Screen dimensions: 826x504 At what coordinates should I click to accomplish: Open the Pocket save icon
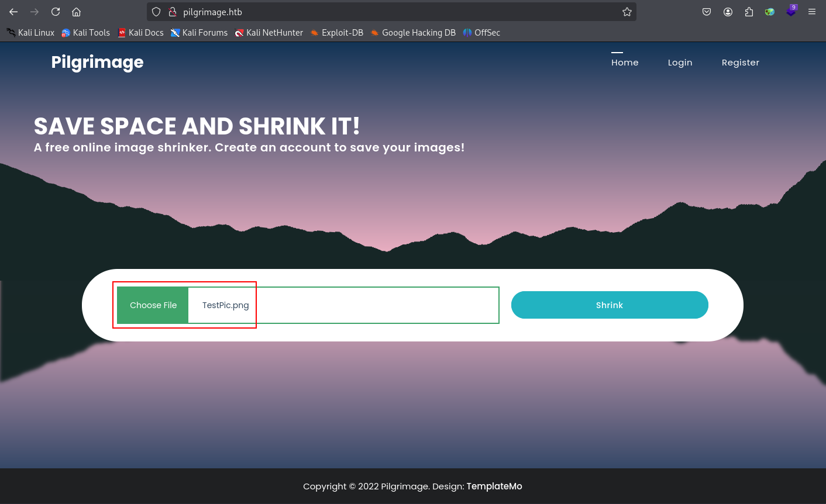tap(707, 12)
